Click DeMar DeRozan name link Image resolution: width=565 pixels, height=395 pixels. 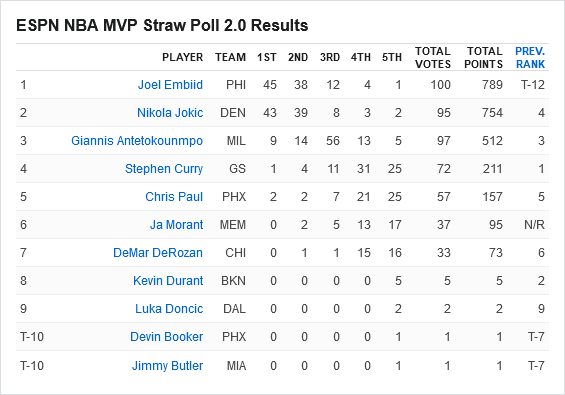click(x=158, y=253)
